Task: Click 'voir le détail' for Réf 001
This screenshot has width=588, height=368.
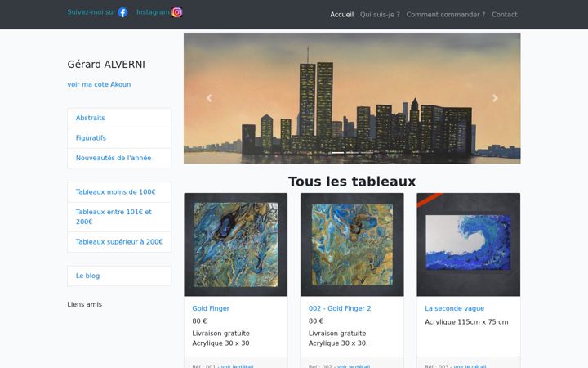Action: tap(237, 366)
